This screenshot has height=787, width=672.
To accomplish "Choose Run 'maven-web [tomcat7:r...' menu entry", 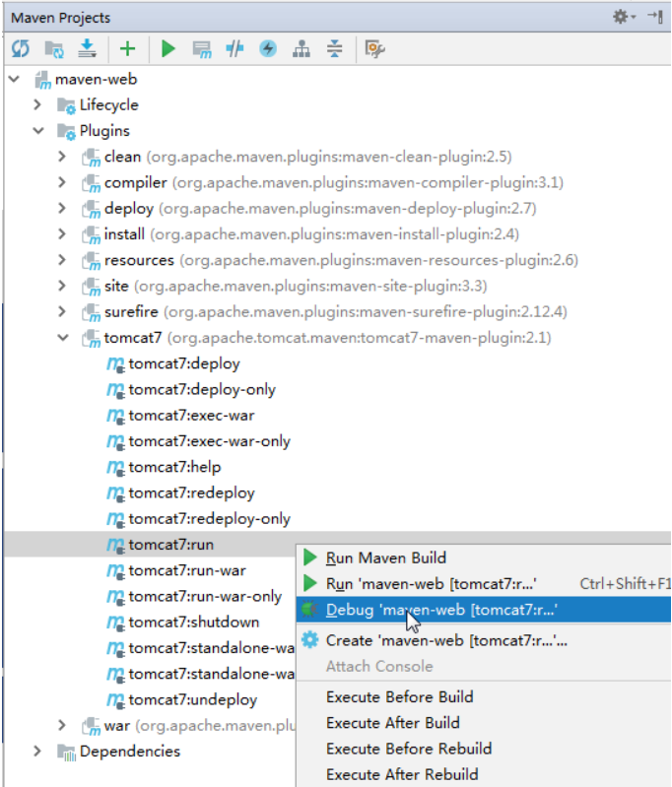I will pos(484,584).
